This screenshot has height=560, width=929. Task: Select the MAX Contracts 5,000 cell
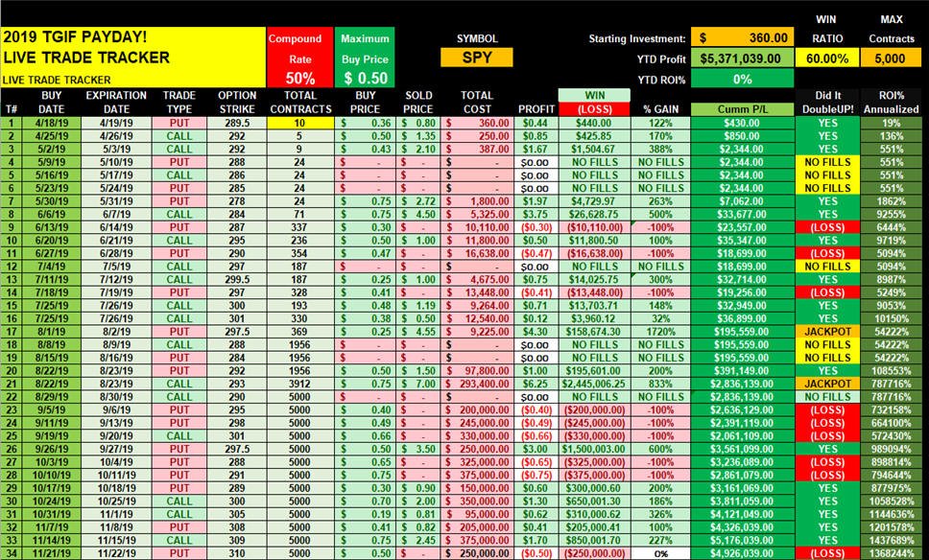point(891,58)
